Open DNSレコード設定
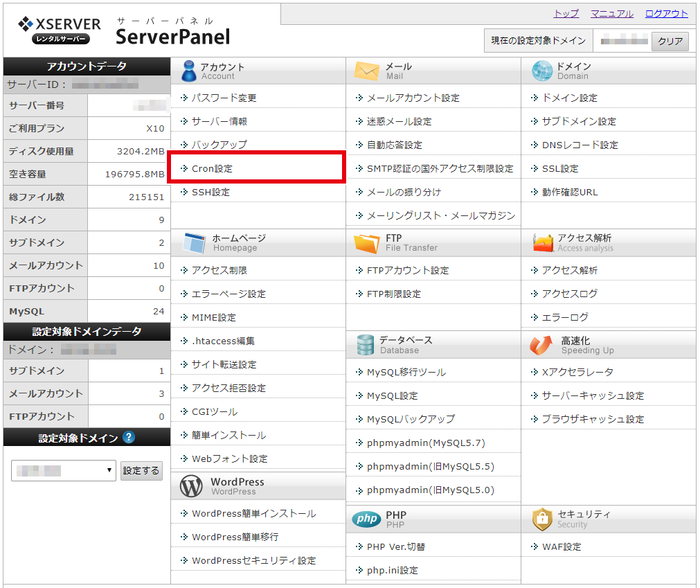The image size is (700, 588). pos(580,145)
